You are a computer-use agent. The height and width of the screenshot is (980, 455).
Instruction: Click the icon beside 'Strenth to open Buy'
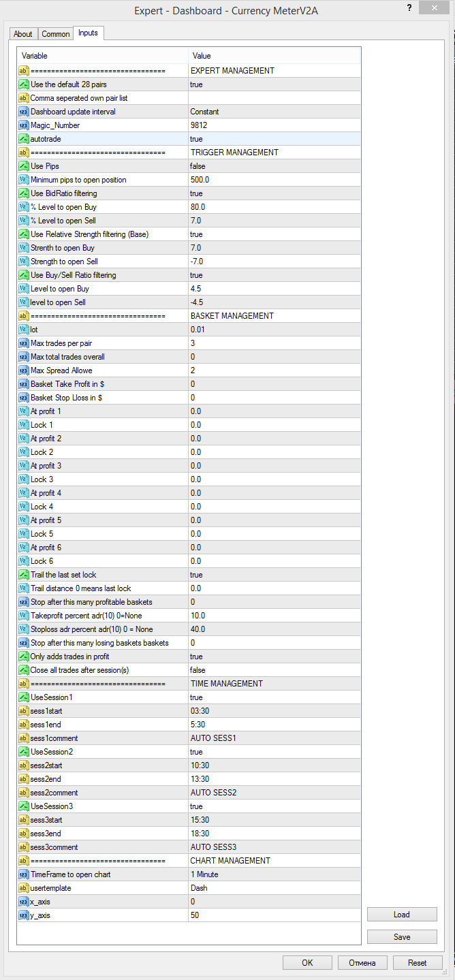tap(23, 248)
